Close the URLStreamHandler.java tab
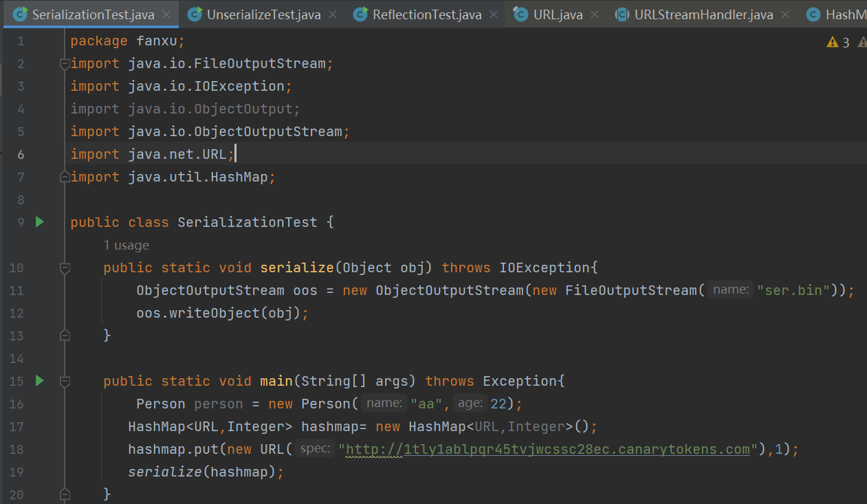 tap(786, 14)
